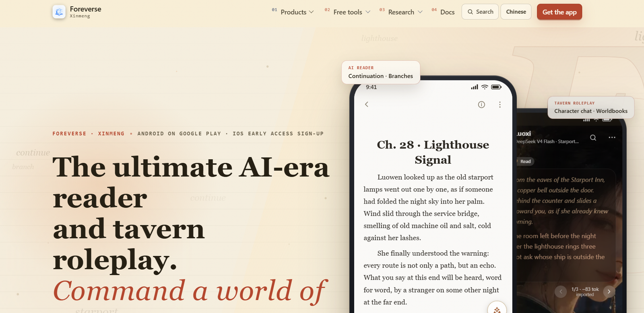Click the signal strength icon beside 9:41
This screenshot has height=313, width=644.
click(x=475, y=87)
